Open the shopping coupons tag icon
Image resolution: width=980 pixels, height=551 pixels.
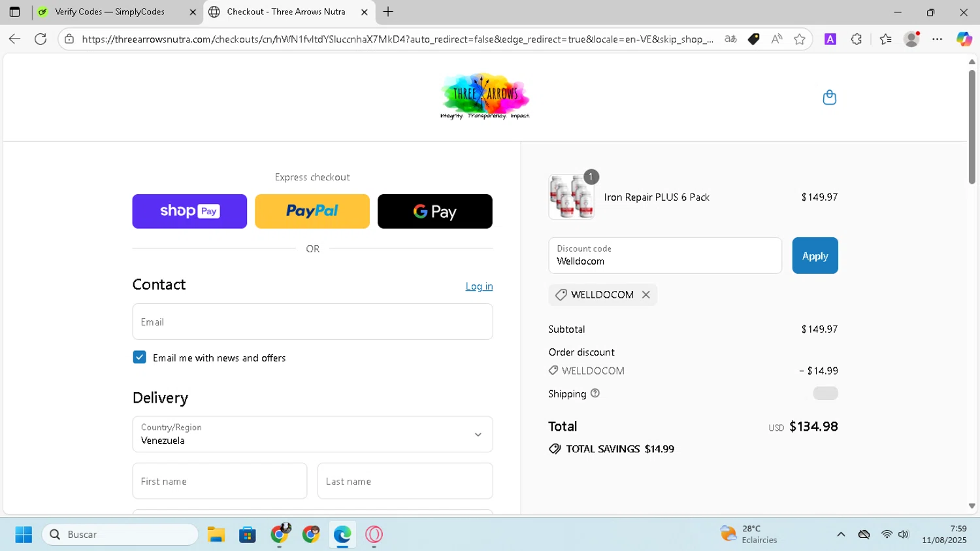(x=753, y=39)
